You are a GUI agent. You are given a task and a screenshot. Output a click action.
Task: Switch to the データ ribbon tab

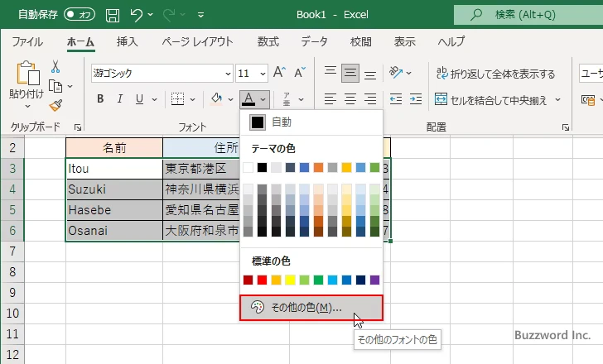click(314, 41)
